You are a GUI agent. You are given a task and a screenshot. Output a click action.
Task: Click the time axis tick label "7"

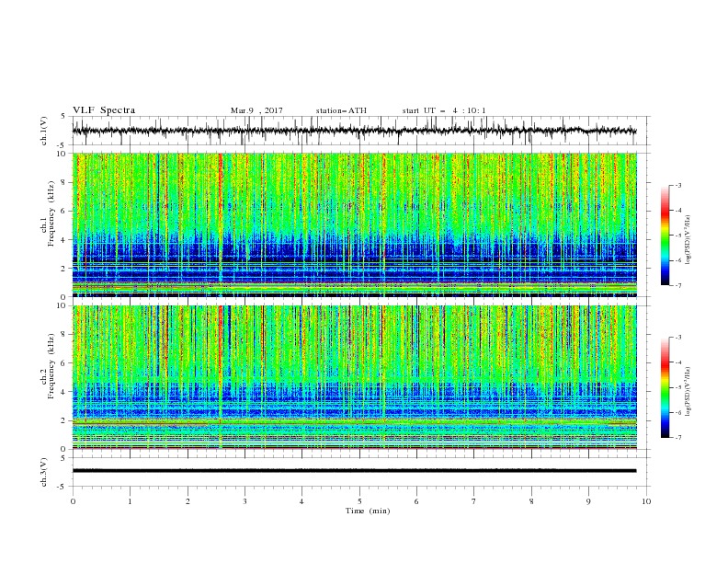(474, 501)
